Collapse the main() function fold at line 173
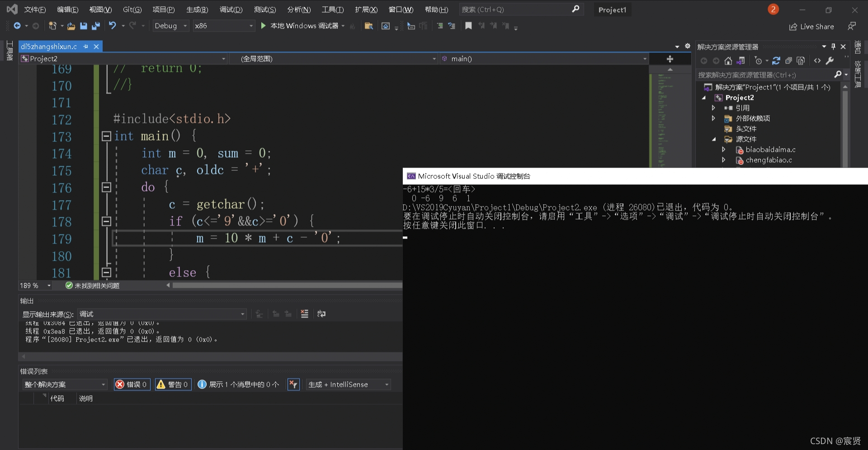Screen dimensions: 868x450 pyautogui.click(x=106, y=136)
